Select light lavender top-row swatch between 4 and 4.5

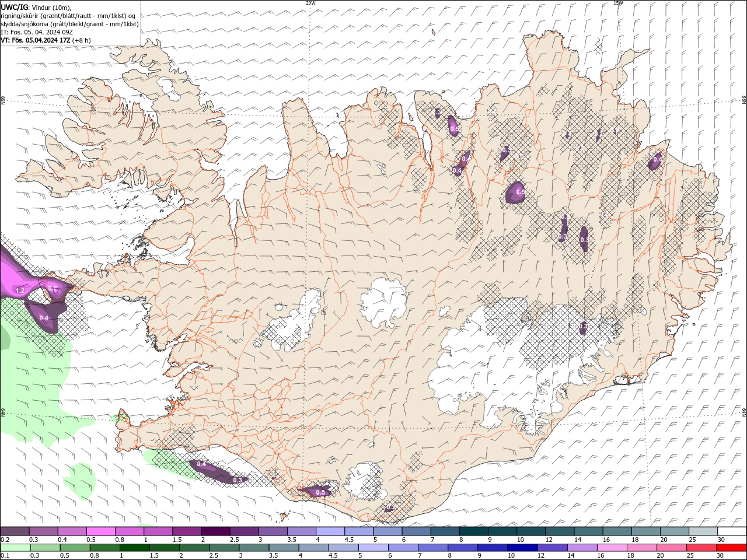click(330, 531)
